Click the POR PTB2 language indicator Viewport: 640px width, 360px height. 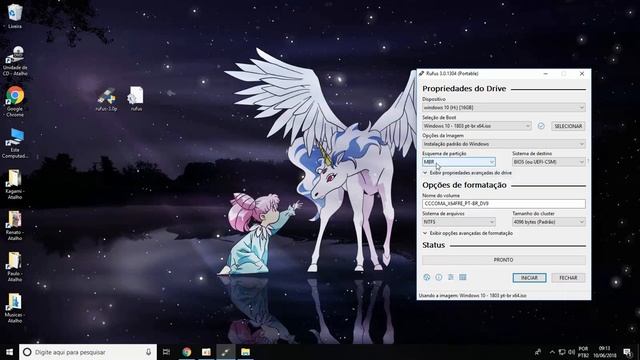(x=583, y=352)
